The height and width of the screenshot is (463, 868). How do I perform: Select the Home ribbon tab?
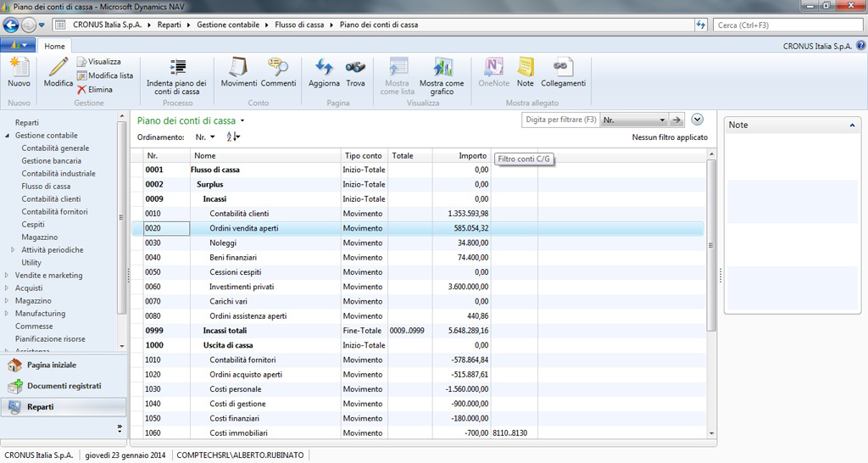(x=54, y=46)
